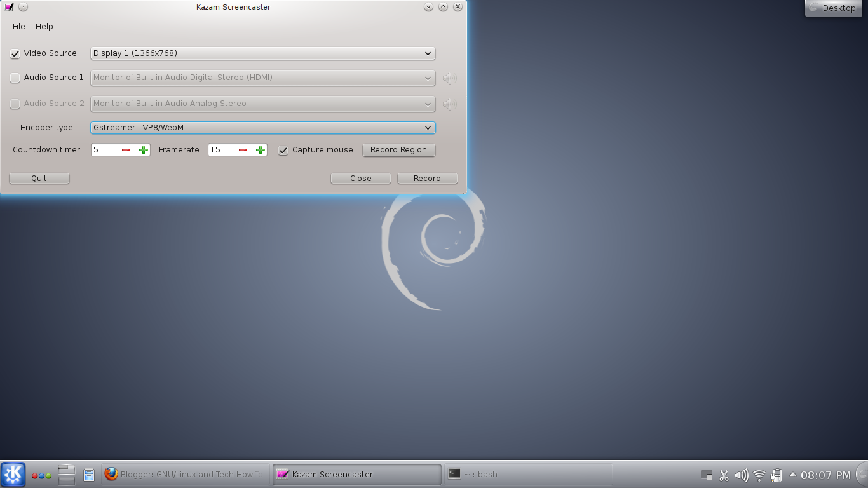This screenshot has width=868, height=488.
Task: Switch to the Kazam Screencaster taskbar entry
Action: [x=357, y=475]
